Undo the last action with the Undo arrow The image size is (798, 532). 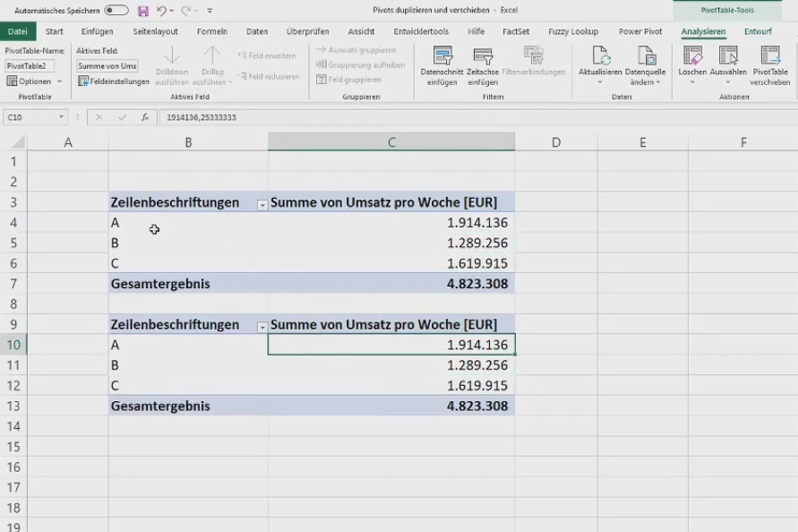tap(162, 11)
